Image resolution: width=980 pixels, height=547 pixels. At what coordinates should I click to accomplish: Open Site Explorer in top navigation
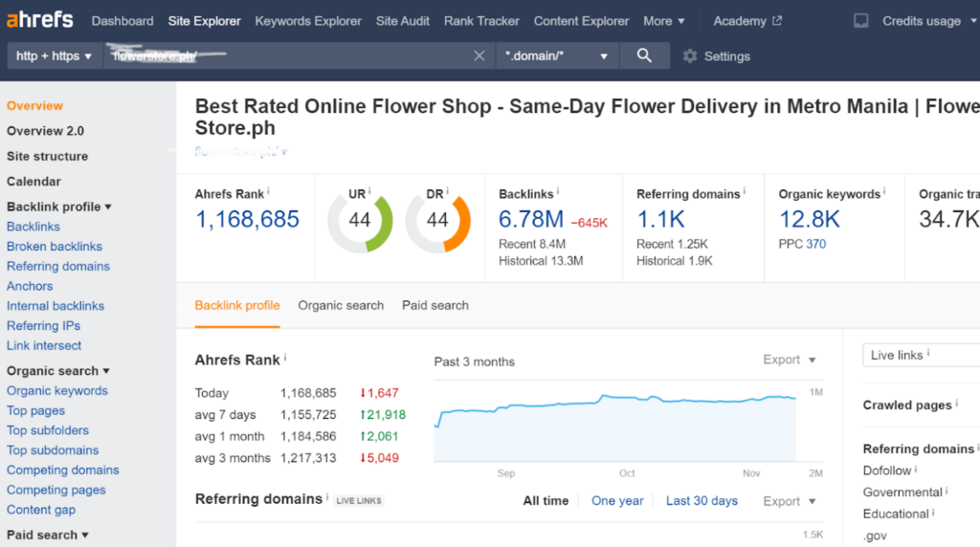(x=205, y=21)
